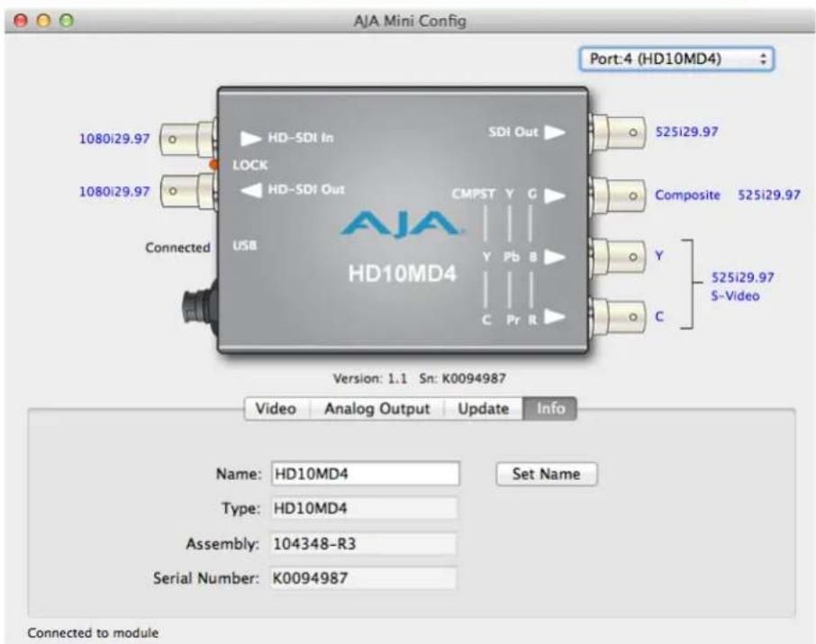Image resolution: width=816 pixels, height=644 pixels.
Task: Click the Set Name button
Action: 547,474
